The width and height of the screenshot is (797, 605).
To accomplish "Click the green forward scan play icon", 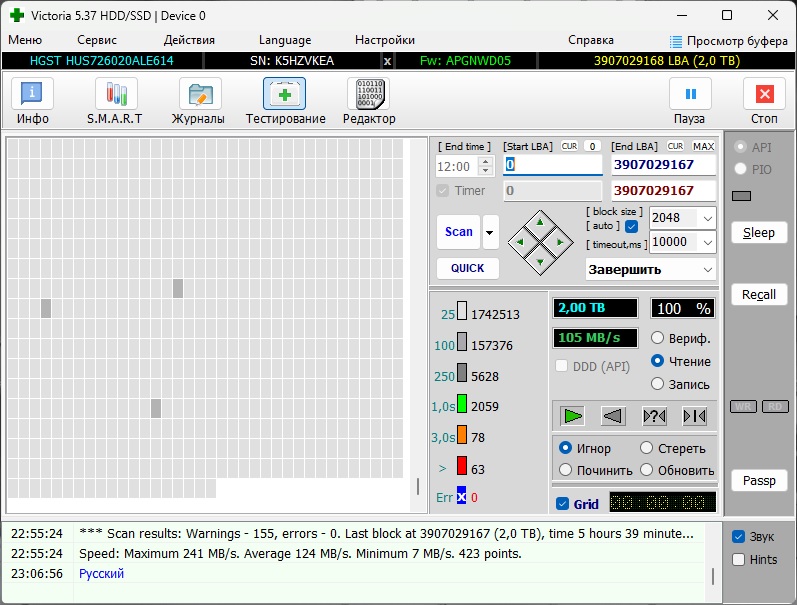I will pyautogui.click(x=573, y=416).
